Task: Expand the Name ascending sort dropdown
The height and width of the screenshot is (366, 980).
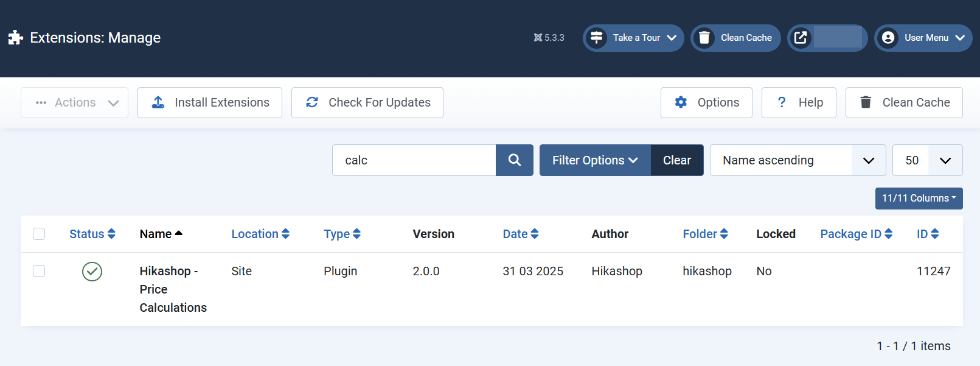Action: coord(797,160)
